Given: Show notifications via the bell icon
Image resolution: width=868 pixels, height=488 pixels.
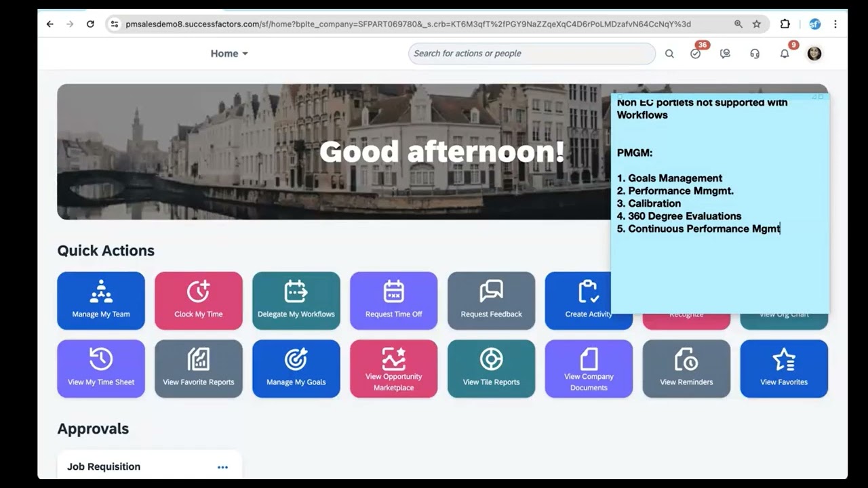Looking at the screenshot, I should click(x=785, y=54).
